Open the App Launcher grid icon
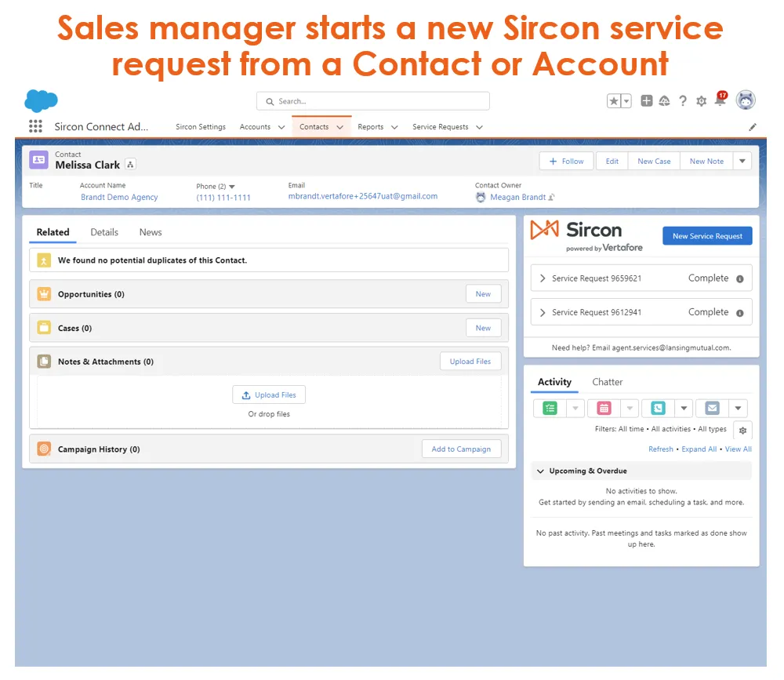The image size is (784, 680). pos(35,126)
